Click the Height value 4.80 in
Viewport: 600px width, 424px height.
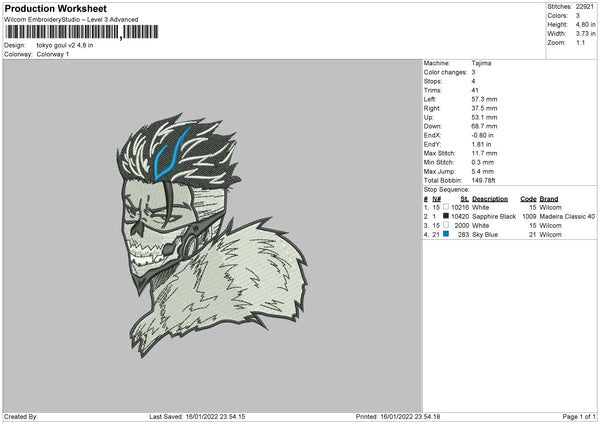585,24
